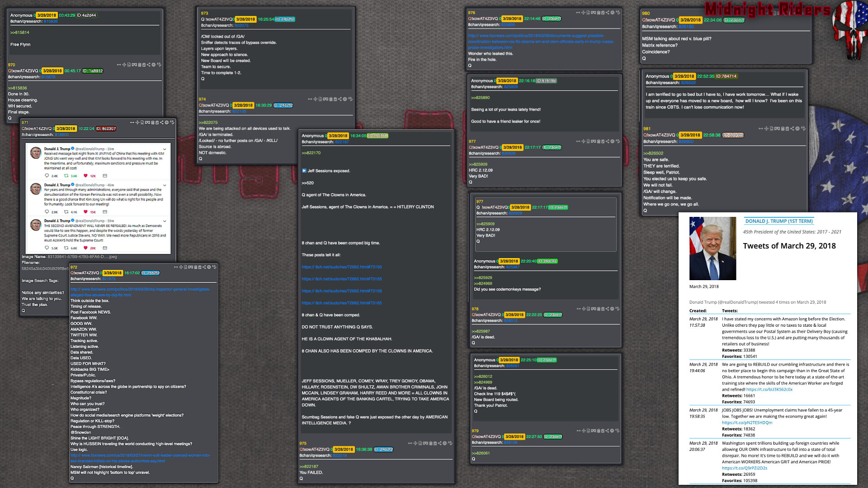Click the spellcheck AB icon on post 981
The image size is (868, 488).
[803, 129]
